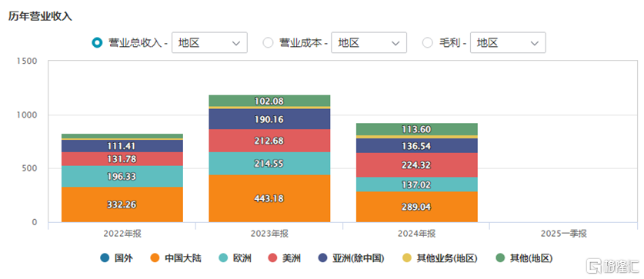Screen dimensions: 644x279
Task: Click the 其他业务(地区) legend label
Action: 447,258
